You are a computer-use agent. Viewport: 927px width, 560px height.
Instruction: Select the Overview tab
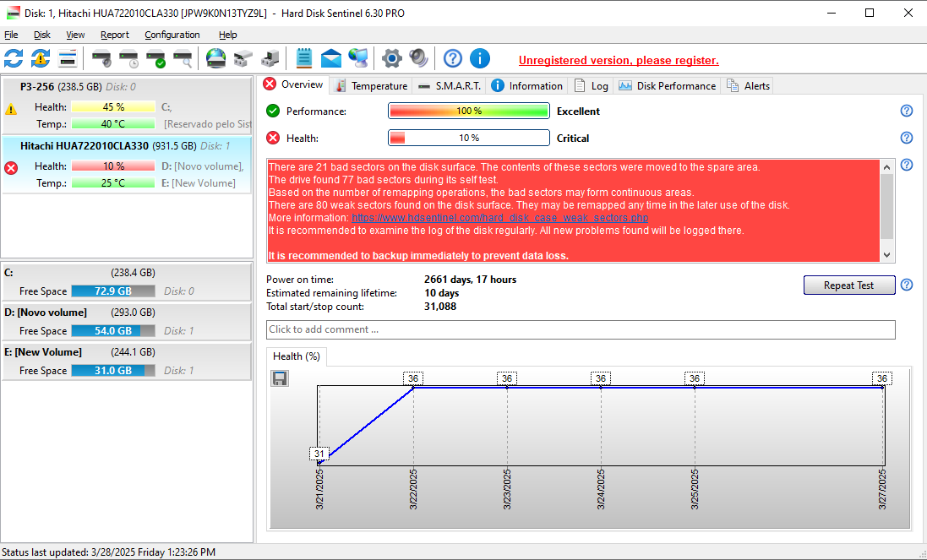(294, 84)
